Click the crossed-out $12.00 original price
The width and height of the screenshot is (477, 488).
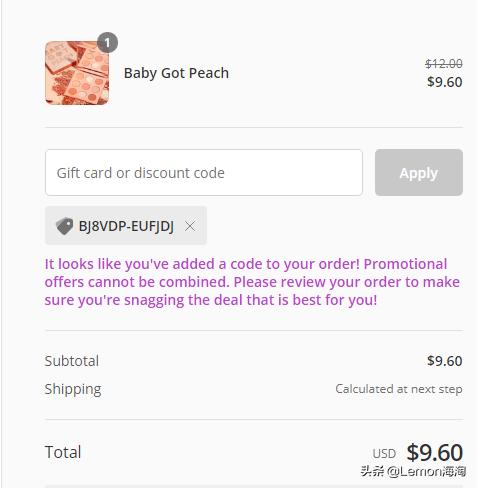click(444, 63)
